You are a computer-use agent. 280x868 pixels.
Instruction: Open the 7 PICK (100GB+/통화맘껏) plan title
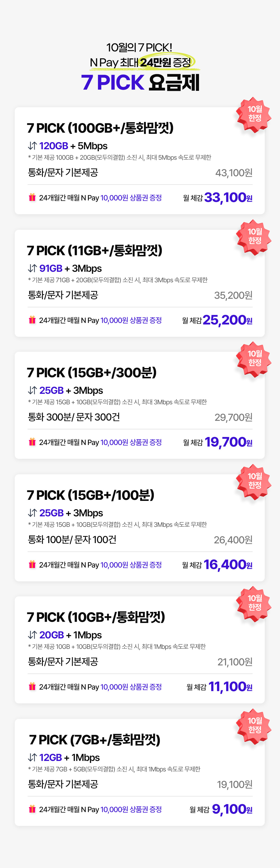100,128
